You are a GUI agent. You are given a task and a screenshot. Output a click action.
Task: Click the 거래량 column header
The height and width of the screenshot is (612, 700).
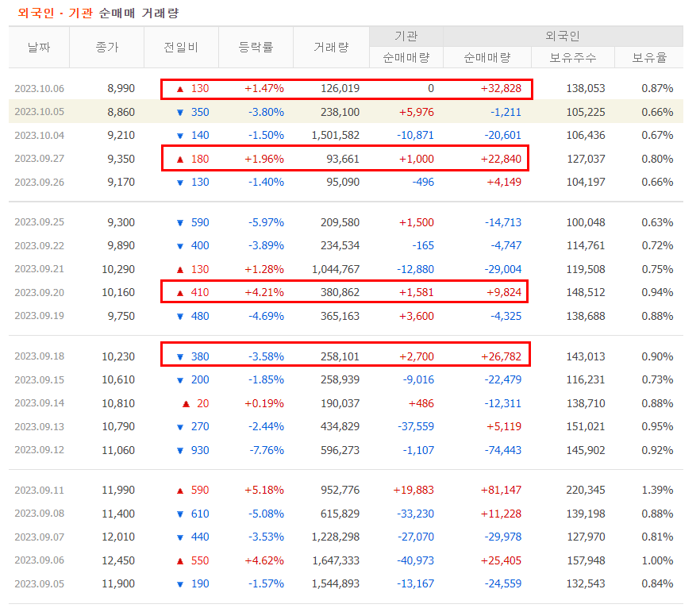point(332,48)
